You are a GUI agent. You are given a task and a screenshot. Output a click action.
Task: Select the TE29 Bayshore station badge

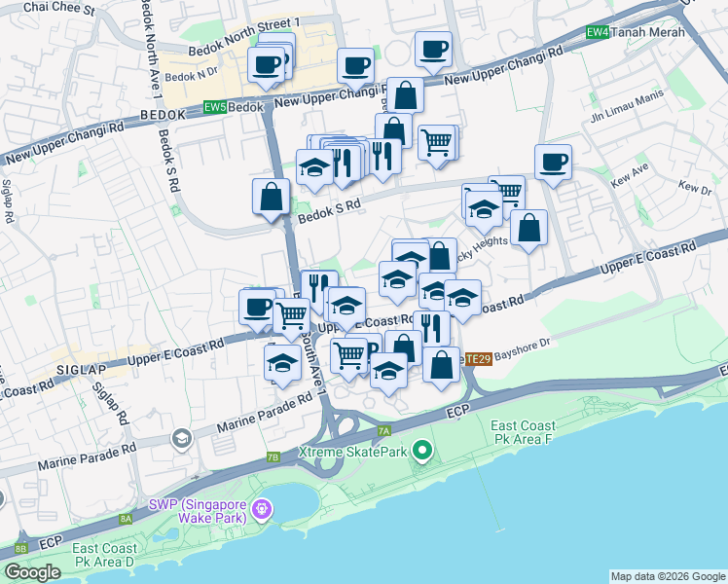coord(478,359)
